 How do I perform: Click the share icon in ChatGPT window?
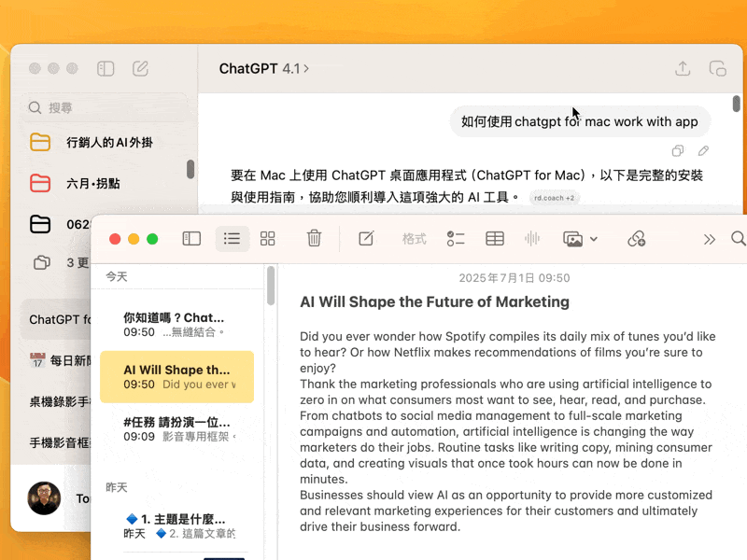pyautogui.click(x=683, y=68)
